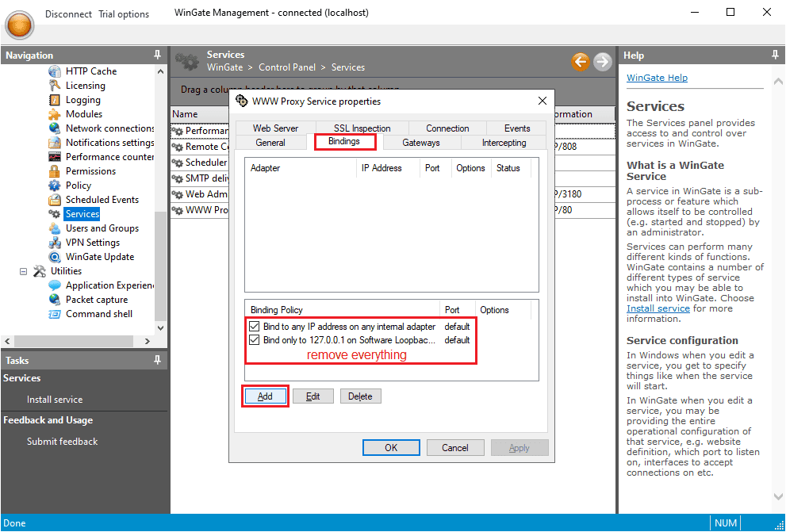Click the Edit binding button

coord(312,396)
